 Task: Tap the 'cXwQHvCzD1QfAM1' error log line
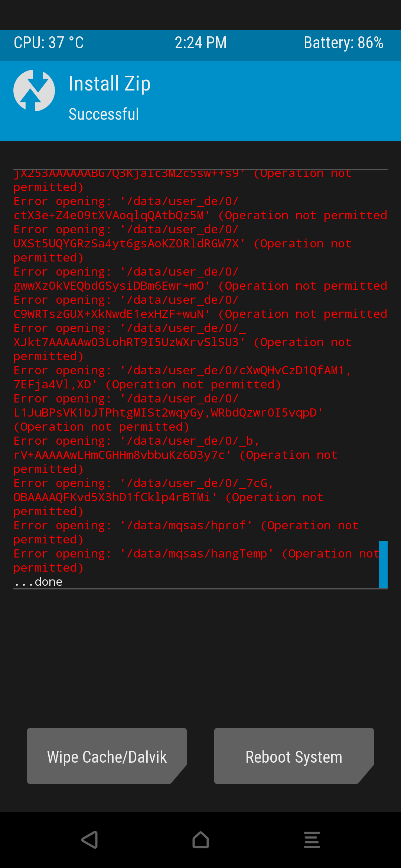click(183, 377)
